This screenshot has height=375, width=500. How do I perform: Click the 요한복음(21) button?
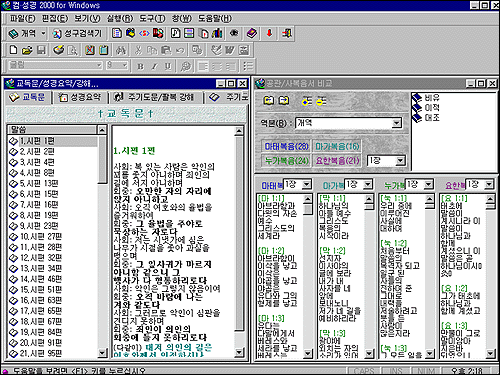[x=337, y=161]
